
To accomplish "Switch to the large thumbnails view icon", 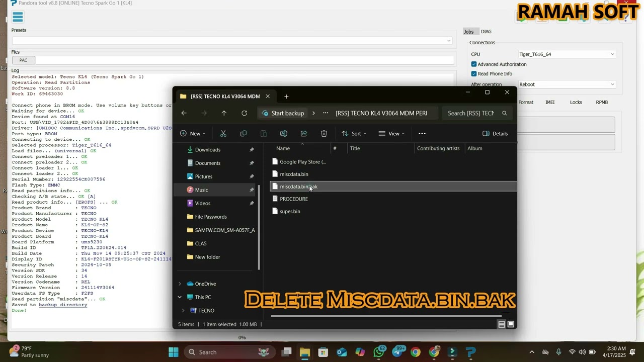I will tap(511, 324).
